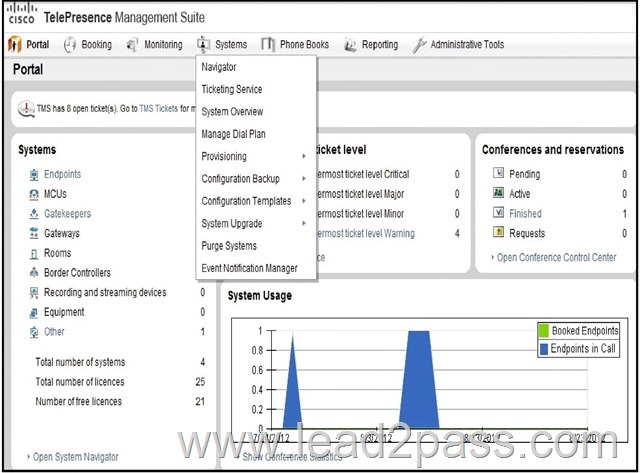The width and height of the screenshot is (640, 473).
Task: Click the Finished conferences icon
Action: pyautogui.click(x=498, y=212)
